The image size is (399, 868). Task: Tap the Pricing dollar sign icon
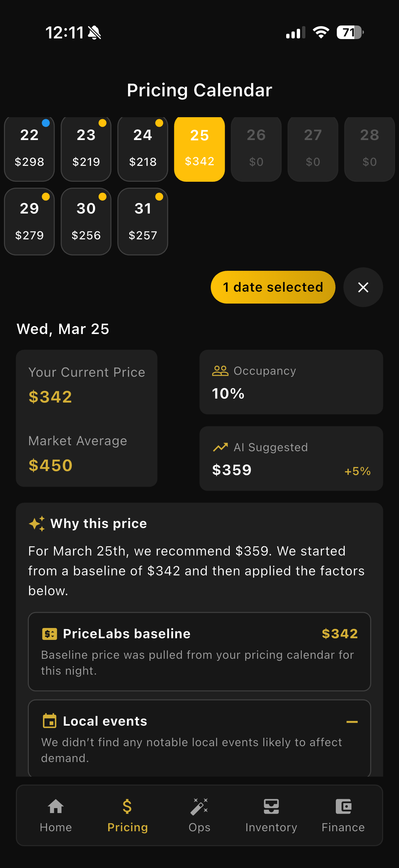pos(127,807)
